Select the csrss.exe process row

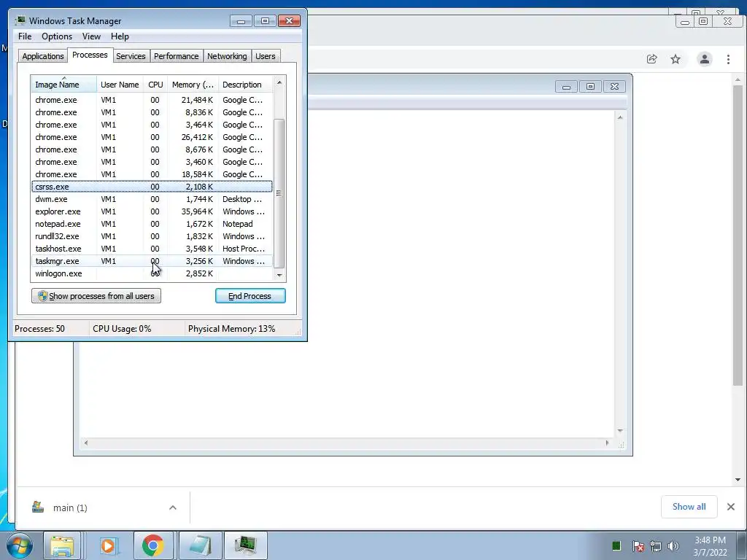click(152, 187)
